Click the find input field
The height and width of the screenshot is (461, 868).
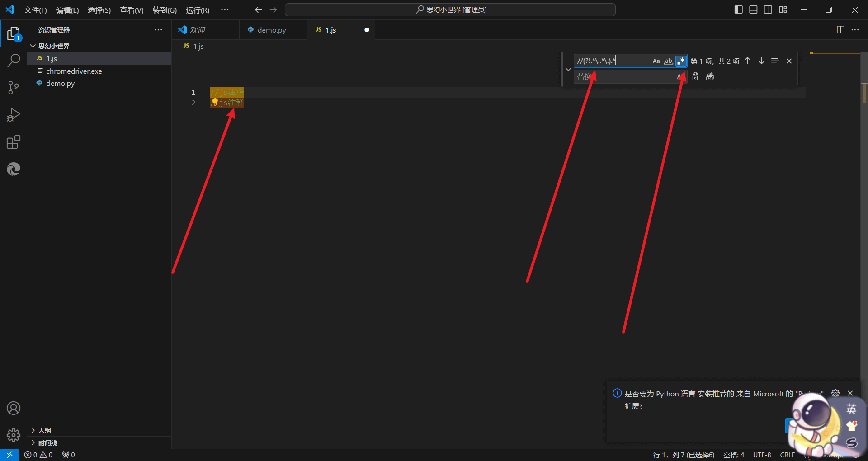point(610,61)
